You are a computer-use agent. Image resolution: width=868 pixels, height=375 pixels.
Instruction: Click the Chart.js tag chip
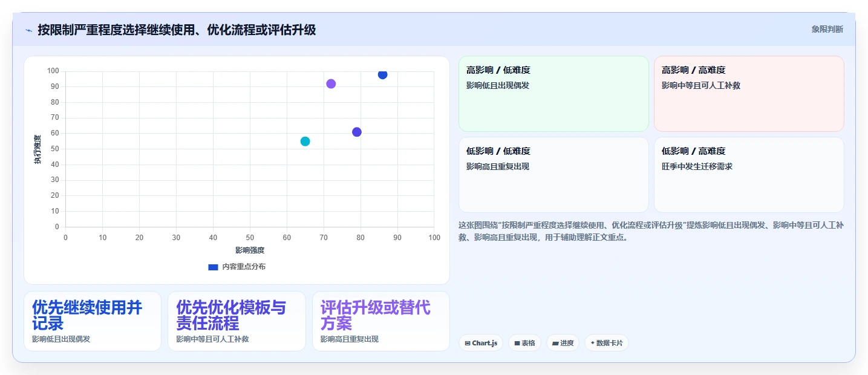(x=481, y=343)
